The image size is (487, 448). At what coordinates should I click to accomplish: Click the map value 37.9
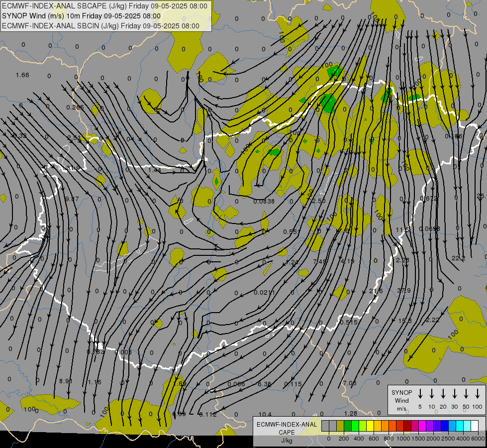(x=404, y=290)
